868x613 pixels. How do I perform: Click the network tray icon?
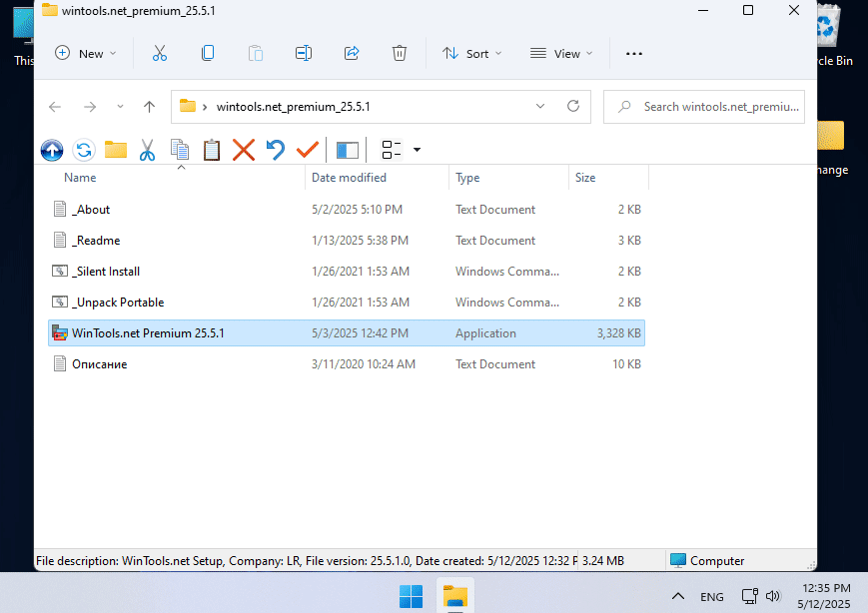click(x=749, y=596)
